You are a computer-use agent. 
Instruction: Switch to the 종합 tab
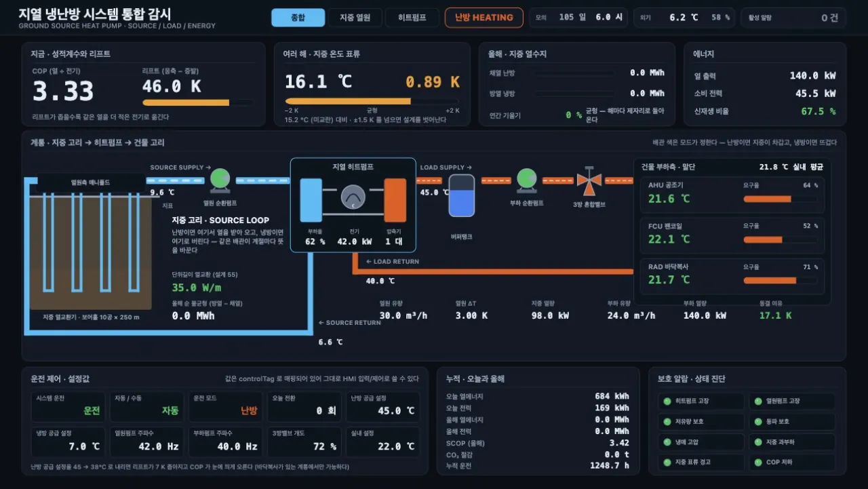tap(298, 18)
